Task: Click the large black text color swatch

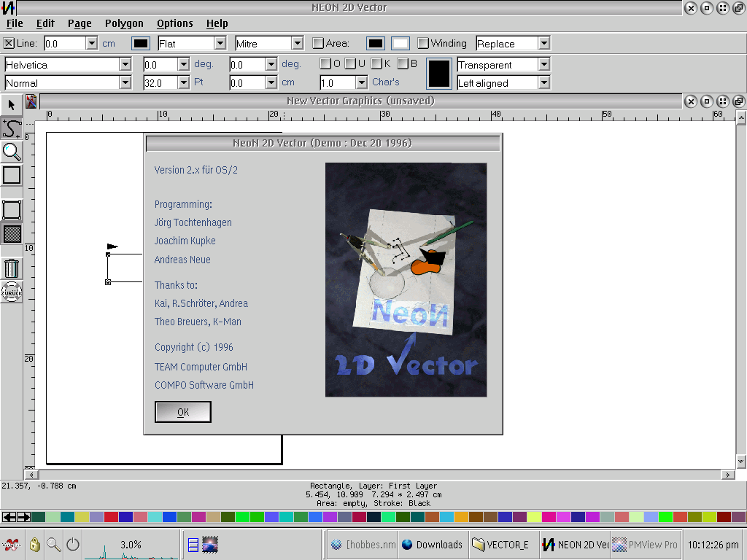Action: tap(438, 74)
